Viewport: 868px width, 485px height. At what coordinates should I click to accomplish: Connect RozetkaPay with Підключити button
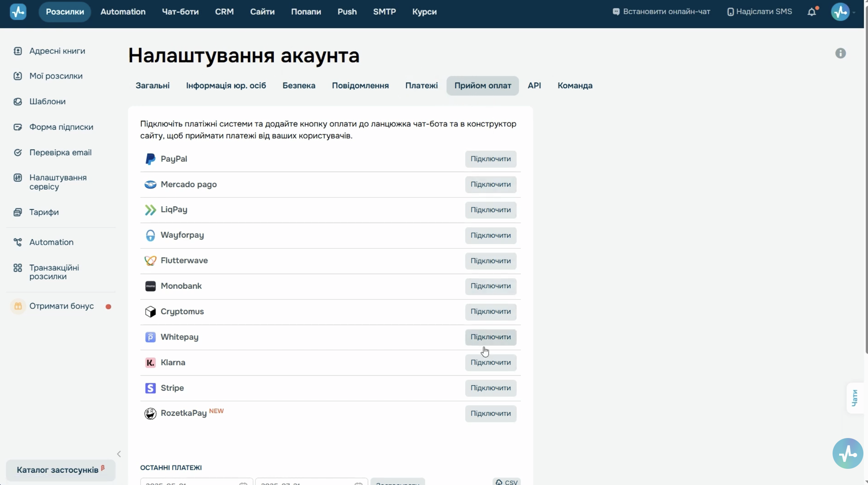pyautogui.click(x=491, y=413)
